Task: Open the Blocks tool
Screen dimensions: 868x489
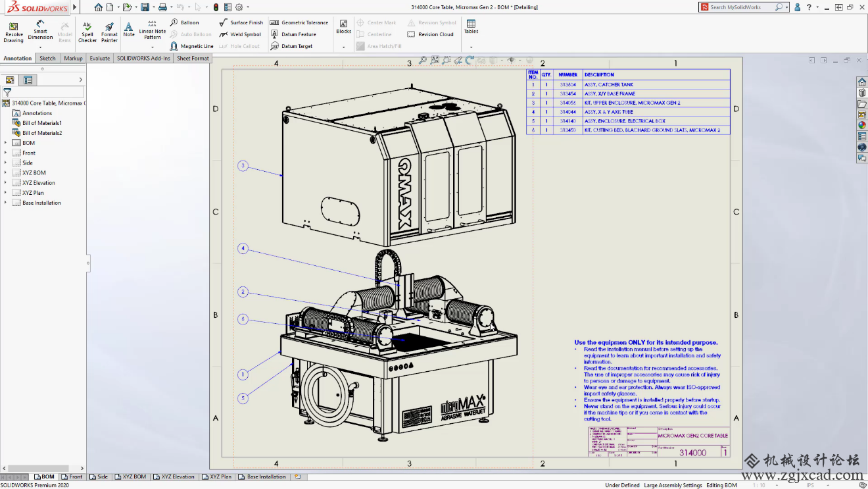Action: point(344,26)
